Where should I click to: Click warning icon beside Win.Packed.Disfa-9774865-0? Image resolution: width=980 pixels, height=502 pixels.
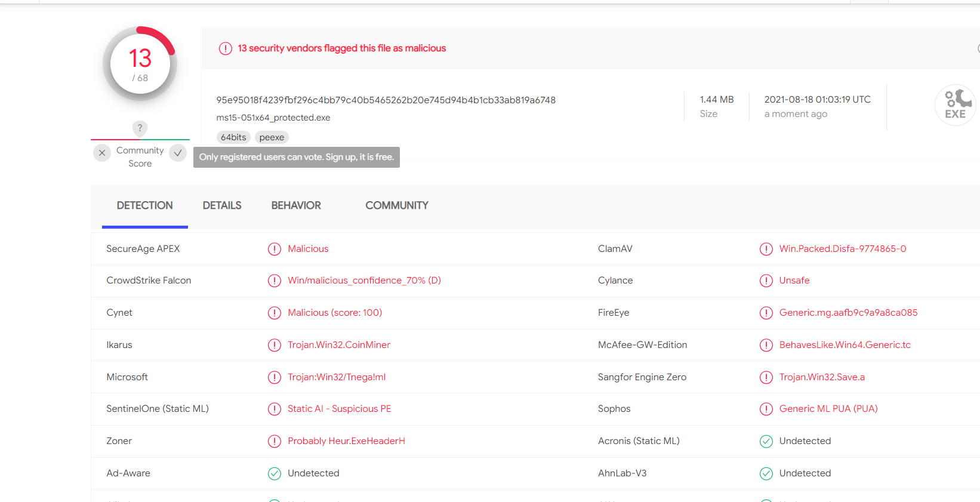pyautogui.click(x=766, y=249)
